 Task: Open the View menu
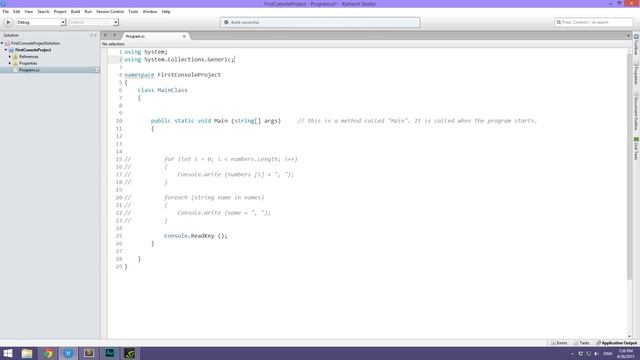coord(29,12)
